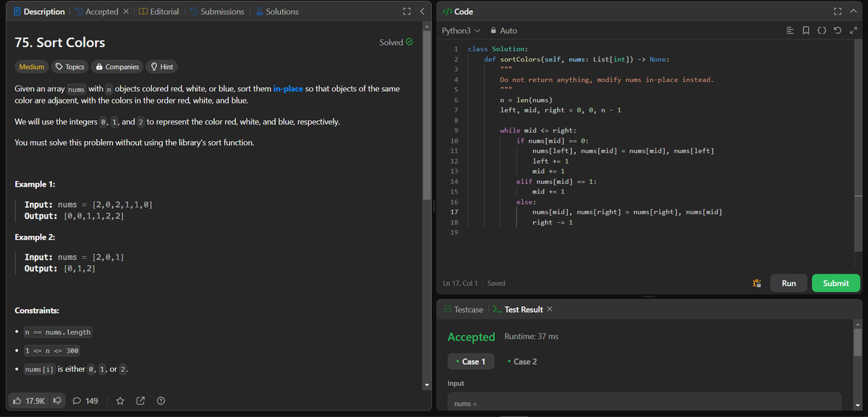Image resolution: width=868 pixels, height=417 pixels.
Task: Switch to the Editorial tab
Action: point(158,12)
